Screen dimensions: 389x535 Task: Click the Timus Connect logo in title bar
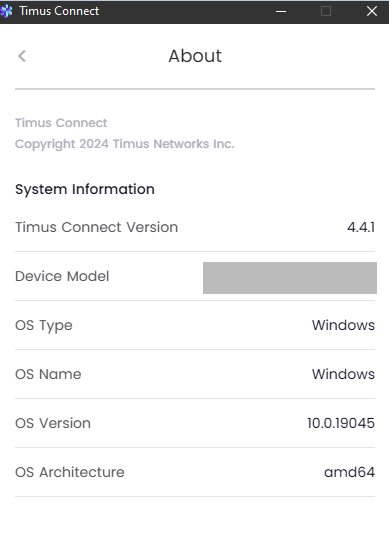tap(6, 11)
